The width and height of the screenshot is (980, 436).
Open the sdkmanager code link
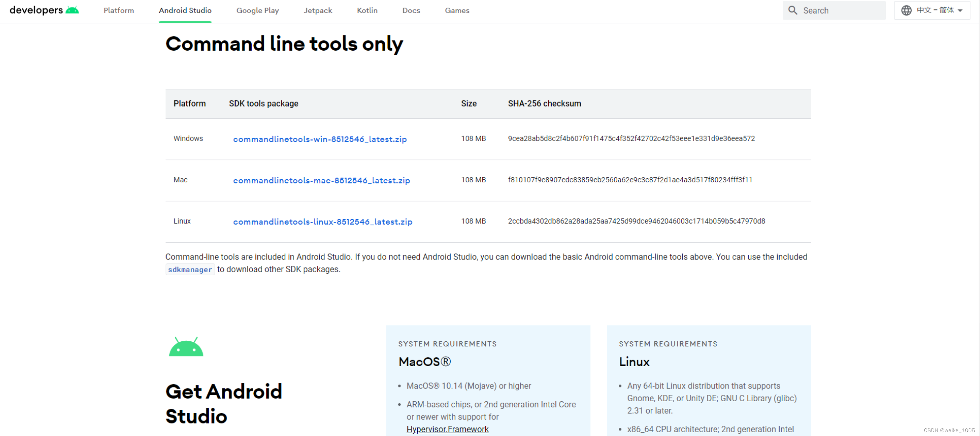(190, 269)
